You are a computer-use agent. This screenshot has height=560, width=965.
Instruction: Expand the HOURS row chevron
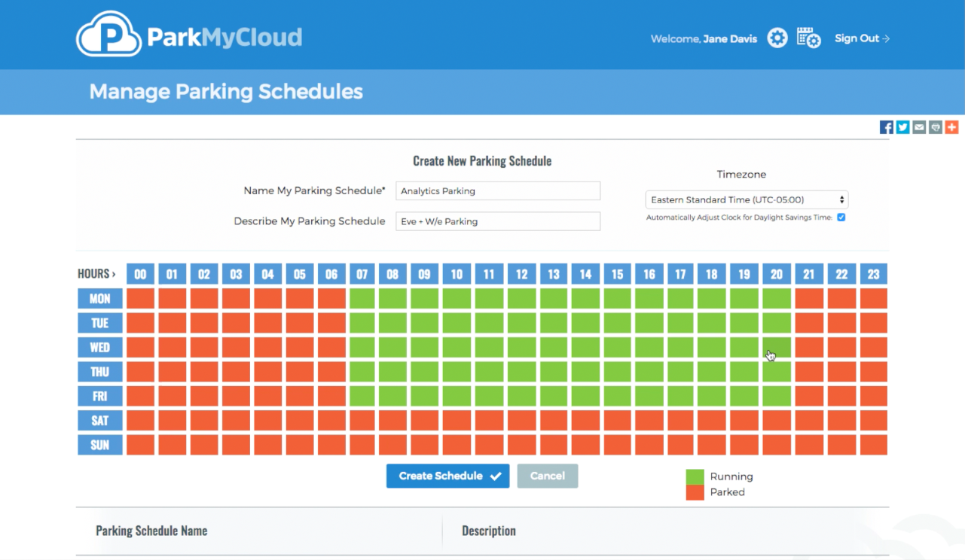tap(114, 273)
